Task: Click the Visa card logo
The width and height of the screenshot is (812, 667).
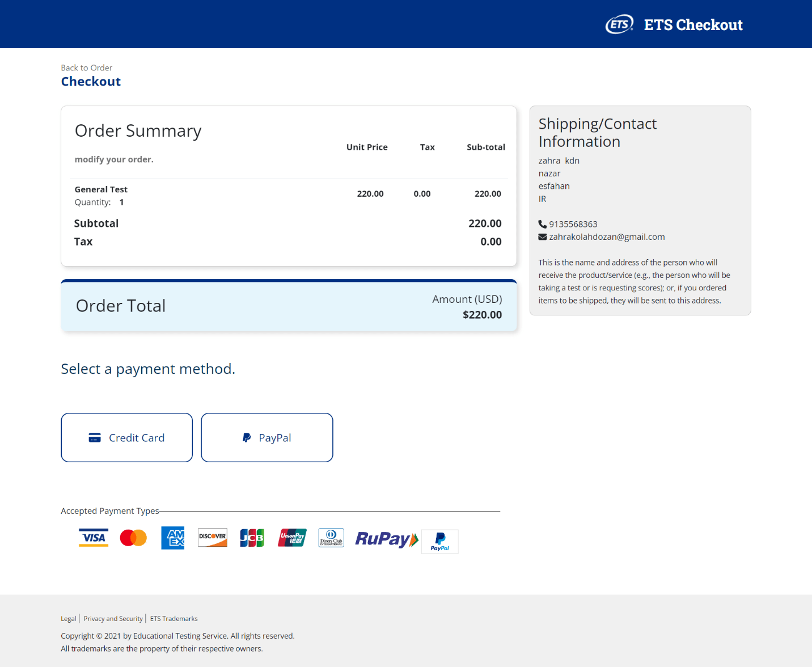Action: pos(94,538)
